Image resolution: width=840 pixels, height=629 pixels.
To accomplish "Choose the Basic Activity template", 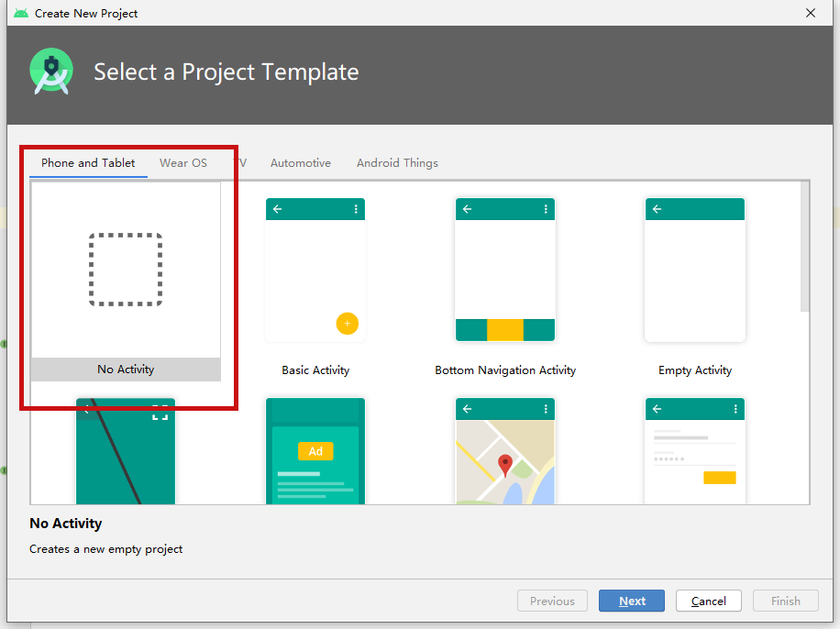I will pos(315,270).
